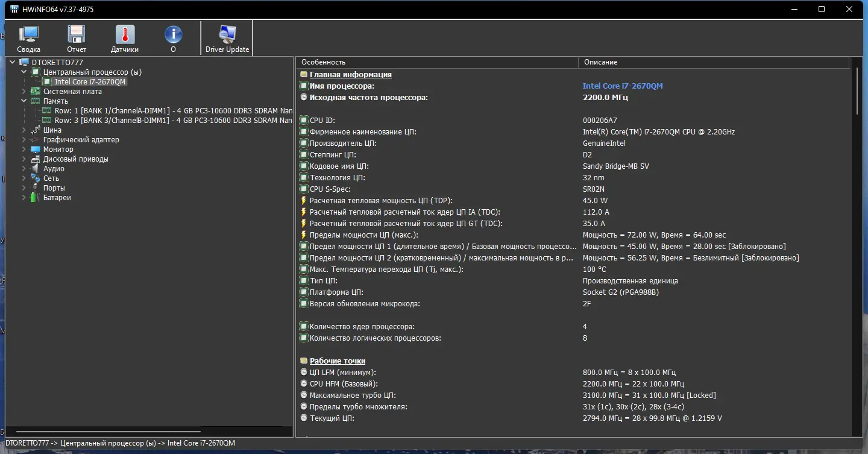
Task: Click the Sandy Bridge-MB SV codename value
Action: [x=616, y=166]
